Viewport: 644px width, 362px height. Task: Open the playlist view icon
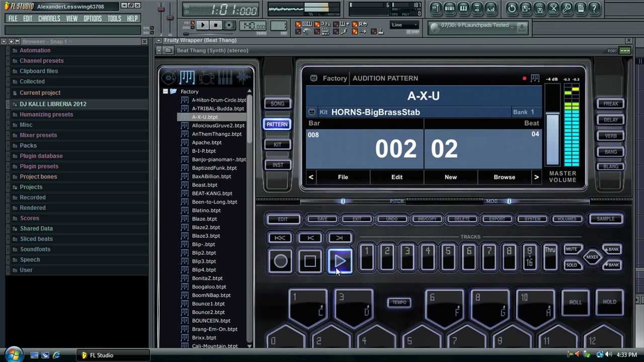pos(436,8)
